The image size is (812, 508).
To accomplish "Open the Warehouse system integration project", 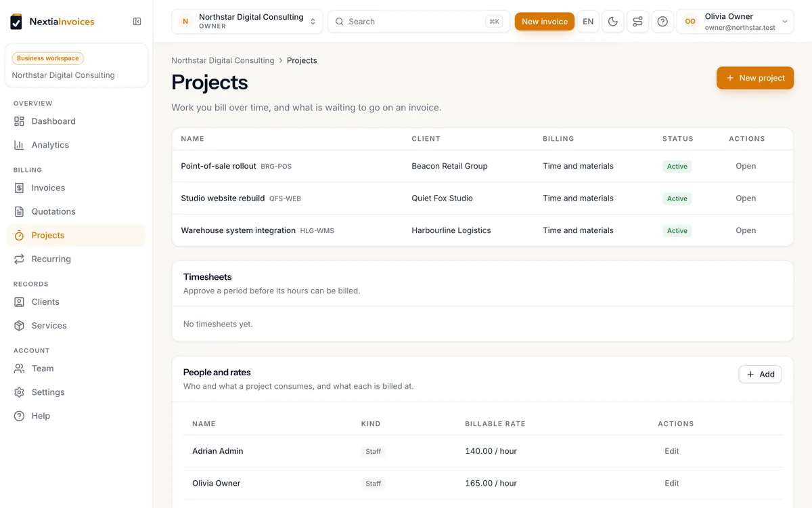I will [746, 230].
